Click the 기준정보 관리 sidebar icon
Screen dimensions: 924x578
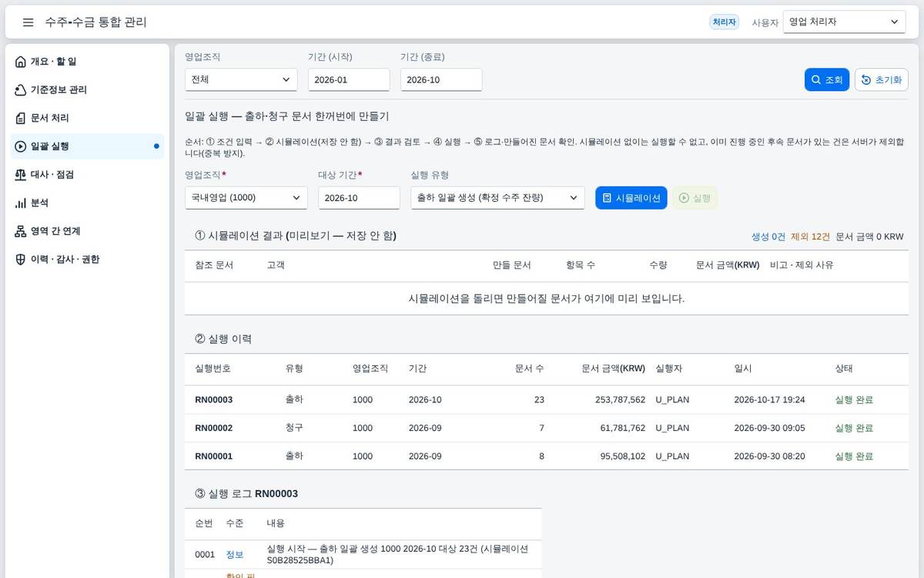pyautogui.click(x=21, y=90)
